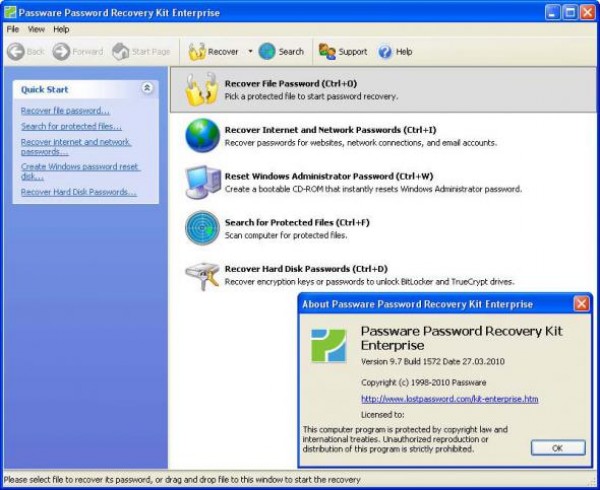Select Recover Internet and Network Passwords heading

331,130
